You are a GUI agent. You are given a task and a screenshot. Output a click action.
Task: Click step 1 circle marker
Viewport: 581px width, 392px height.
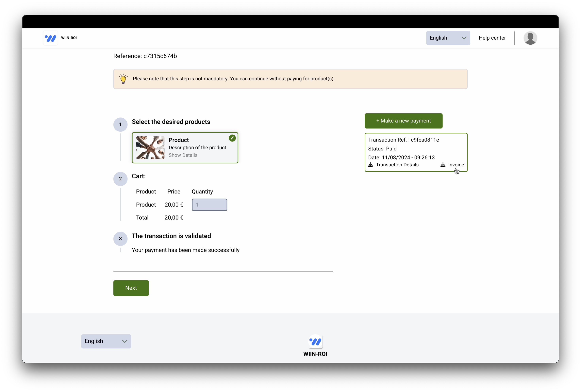121,125
